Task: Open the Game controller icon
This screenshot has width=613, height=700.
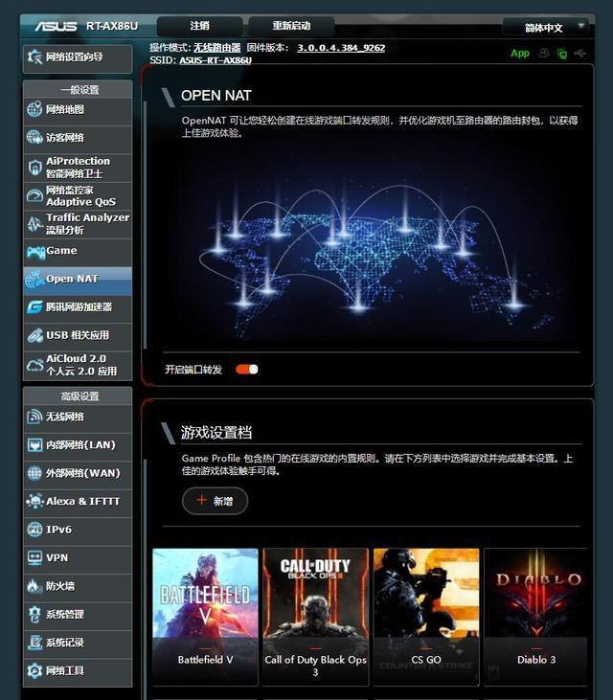Action: (35, 252)
